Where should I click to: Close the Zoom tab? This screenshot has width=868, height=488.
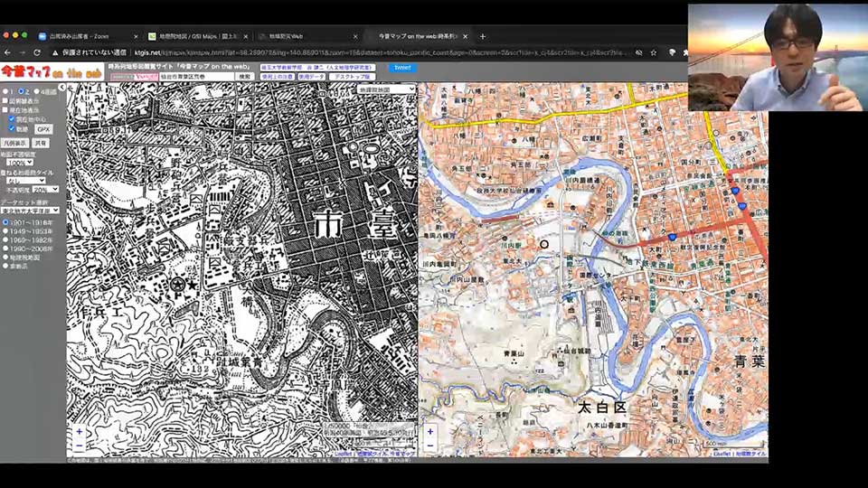(136, 36)
